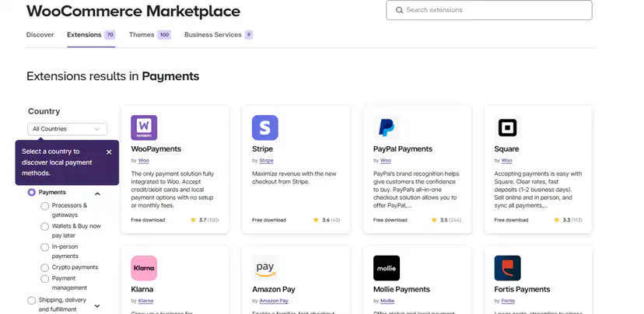The height and width of the screenshot is (314, 644).
Task: Open Woo developer link under WooPayments
Action: [143, 160]
